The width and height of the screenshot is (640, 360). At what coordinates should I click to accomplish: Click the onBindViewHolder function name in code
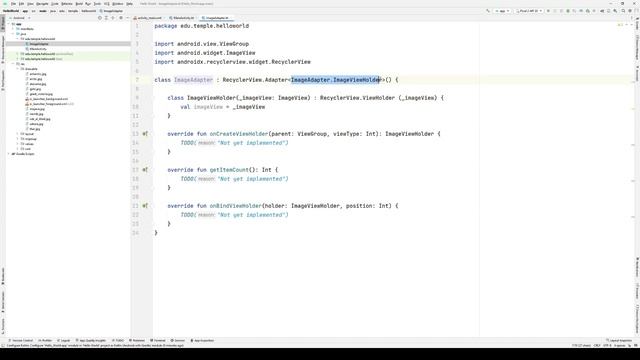(236, 206)
